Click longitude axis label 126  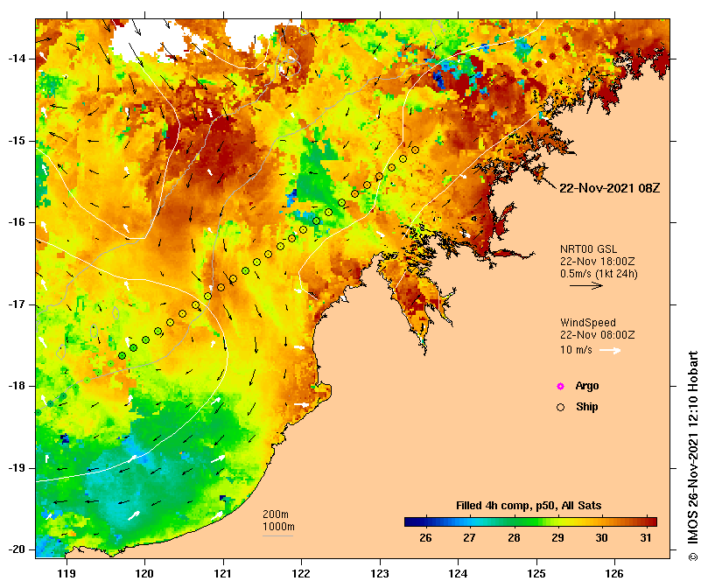click(x=614, y=574)
